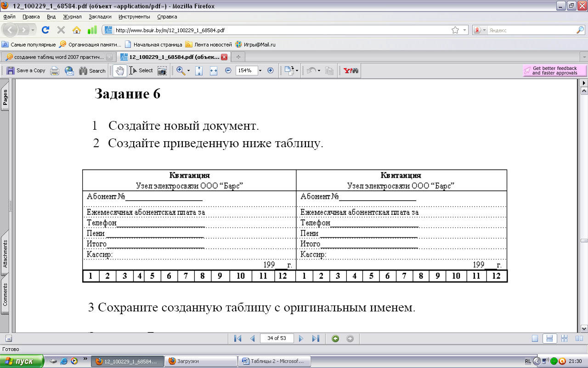Click green Previous View button
Viewport: 588px width, 368px height.
335,339
